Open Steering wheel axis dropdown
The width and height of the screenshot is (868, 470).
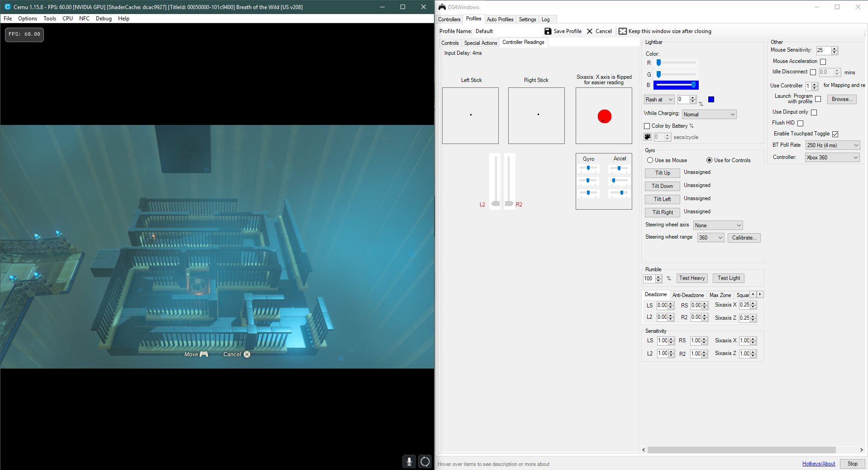click(718, 225)
